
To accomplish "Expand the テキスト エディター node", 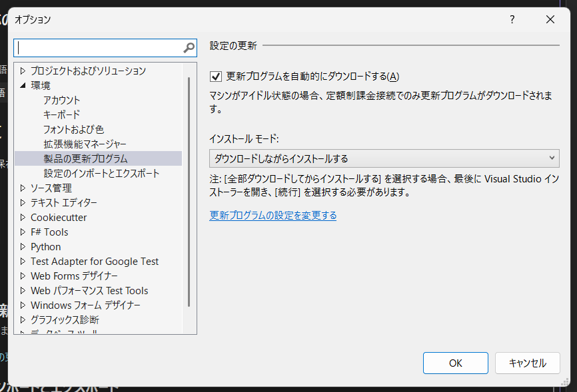I will [x=23, y=202].
